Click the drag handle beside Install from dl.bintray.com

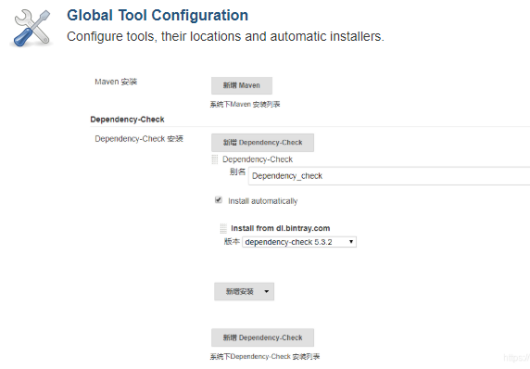[223, 228]
